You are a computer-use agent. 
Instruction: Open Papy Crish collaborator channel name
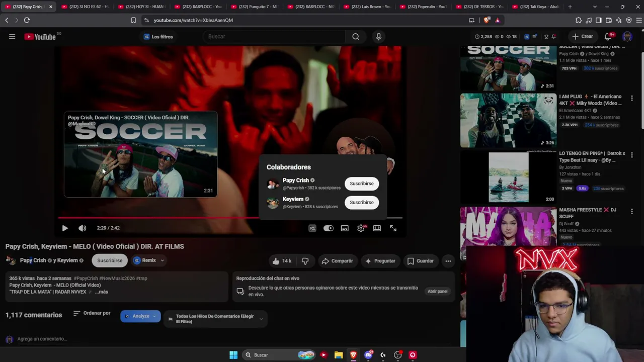coord(296,180)
